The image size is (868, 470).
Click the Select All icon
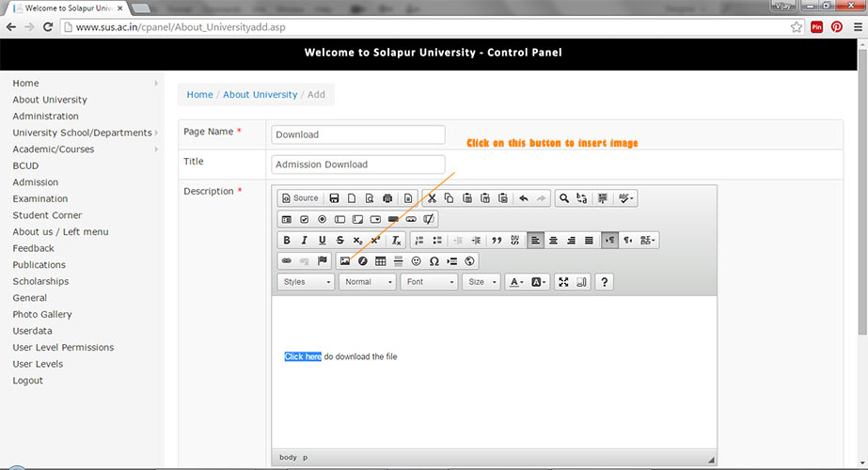(x=602, y=198)
